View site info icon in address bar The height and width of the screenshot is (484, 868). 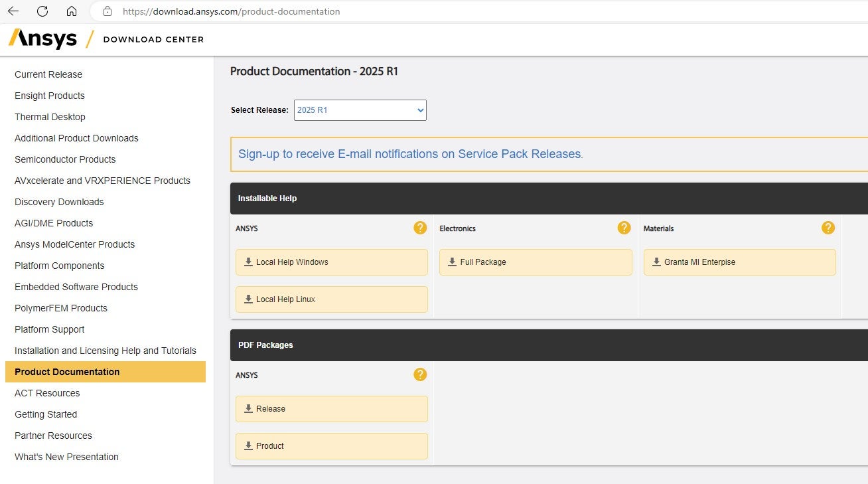[x=108, y=11]
